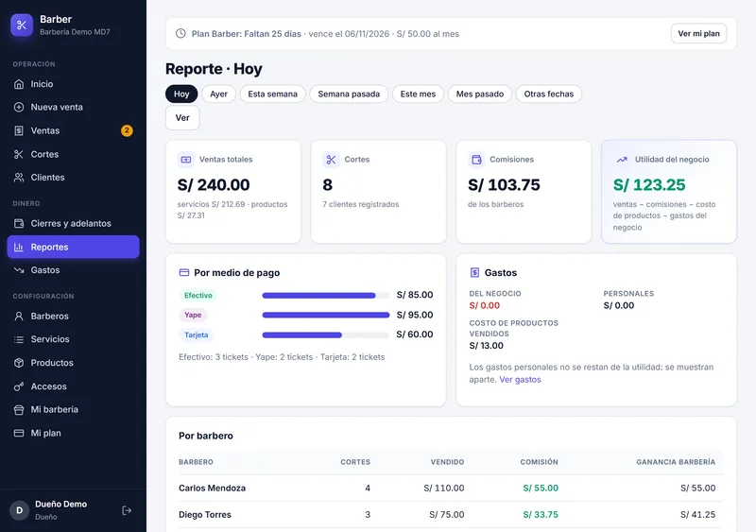Click the banknote icon on Ventas totales card
The image size is (756, 532).
coord(186,159)
